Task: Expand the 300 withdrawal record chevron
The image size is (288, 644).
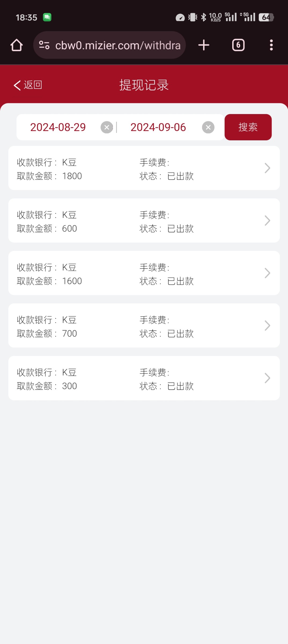Action: [x=267, y=378]
